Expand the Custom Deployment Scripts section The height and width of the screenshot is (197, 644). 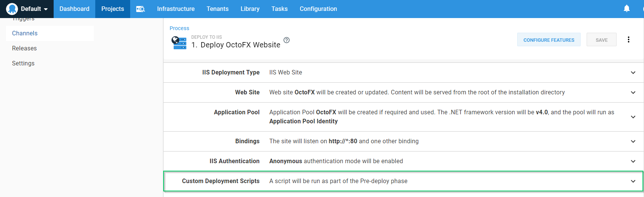coord(633,181)
